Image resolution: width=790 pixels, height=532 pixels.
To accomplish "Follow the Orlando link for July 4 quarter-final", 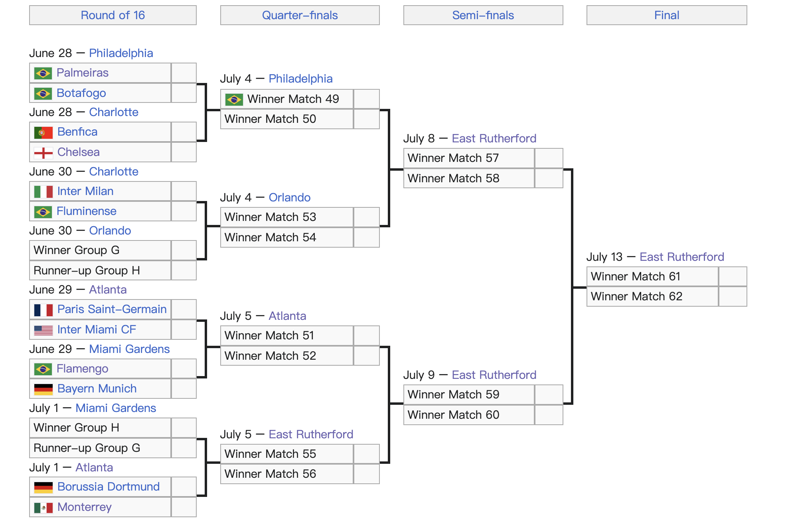I will point(290,197).
